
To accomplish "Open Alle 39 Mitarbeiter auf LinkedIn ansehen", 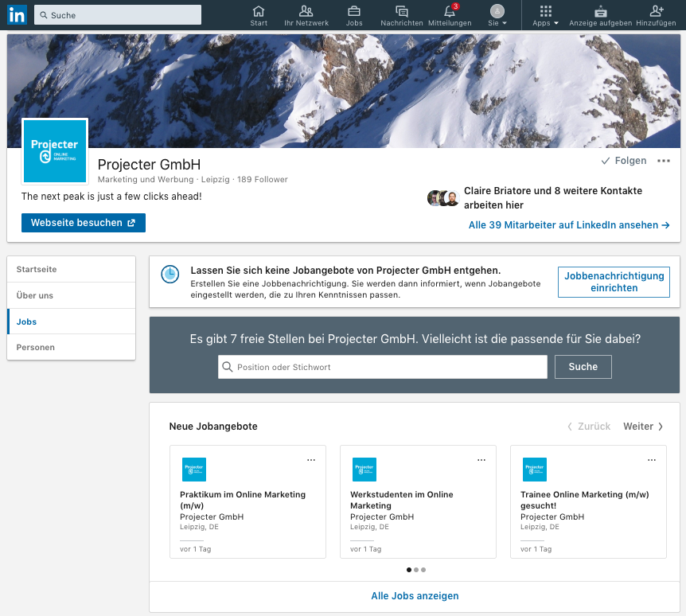I will pyautogui.click(x=569, y=225).
